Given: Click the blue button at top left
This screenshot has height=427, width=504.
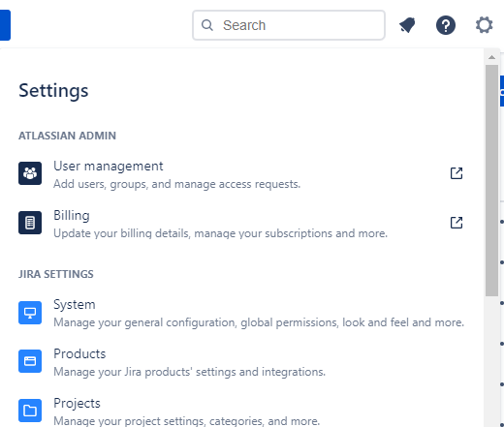Looking at the screenshot, I should pyautogui.click(x=5, y=25).
